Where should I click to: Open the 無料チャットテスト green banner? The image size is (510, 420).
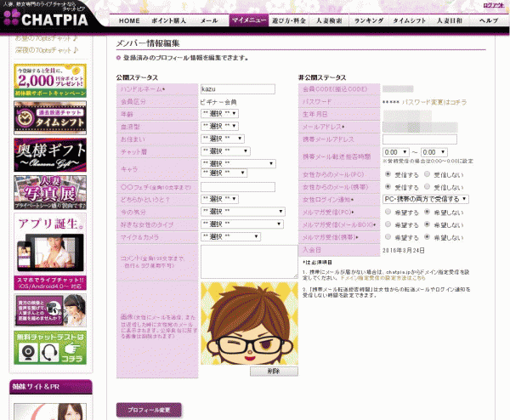pos(50,348)
